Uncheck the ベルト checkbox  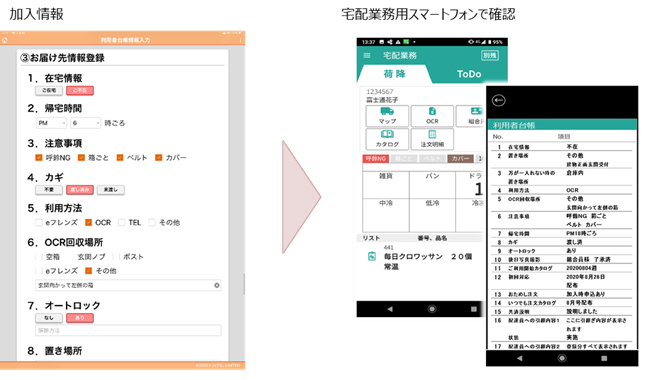[120, 157]
